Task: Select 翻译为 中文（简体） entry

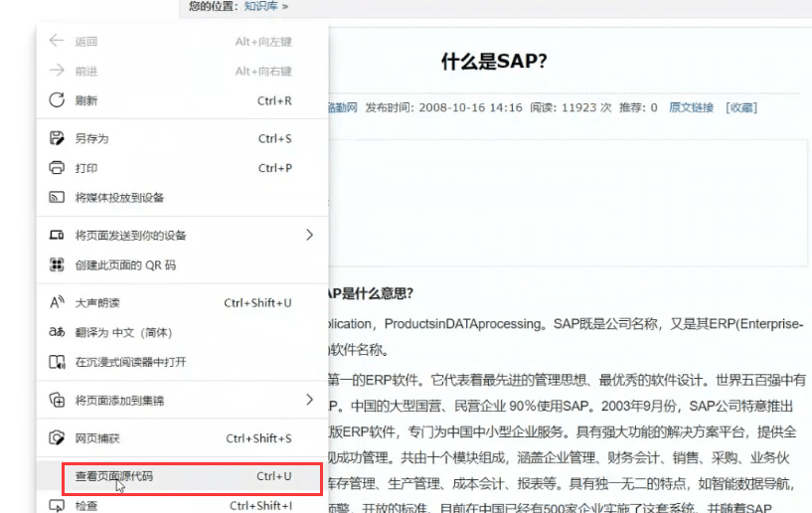Action: [x=182, y=332]
